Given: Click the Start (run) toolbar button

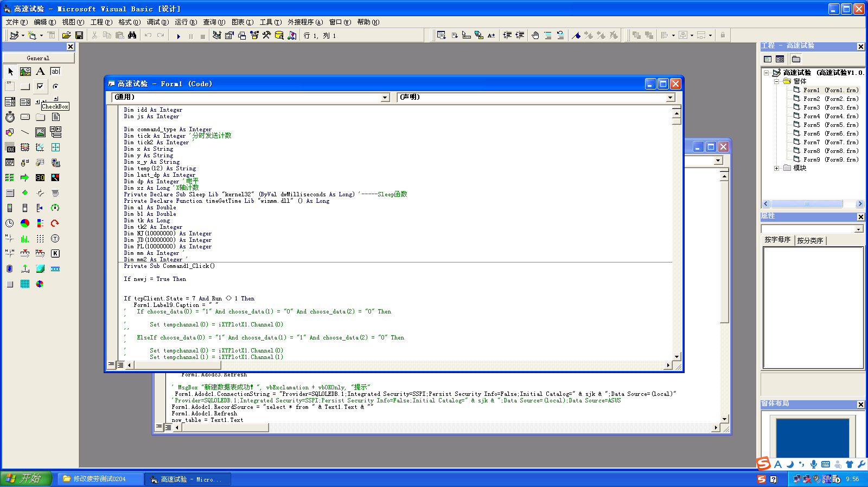Looking at the screenshot, I should [178, 36].
